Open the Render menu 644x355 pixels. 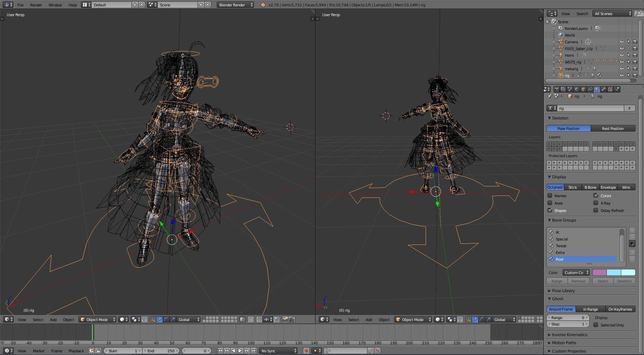coord(36,5)
